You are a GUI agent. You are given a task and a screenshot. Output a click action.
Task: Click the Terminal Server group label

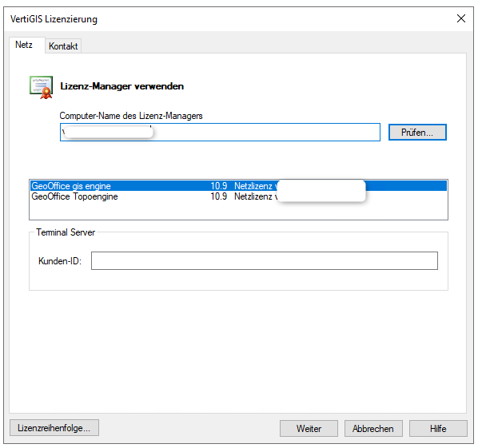(66, 232)
